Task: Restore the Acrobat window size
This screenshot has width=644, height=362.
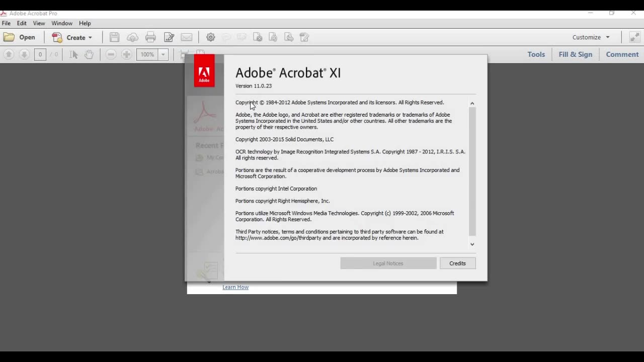Action: point(612,13)
